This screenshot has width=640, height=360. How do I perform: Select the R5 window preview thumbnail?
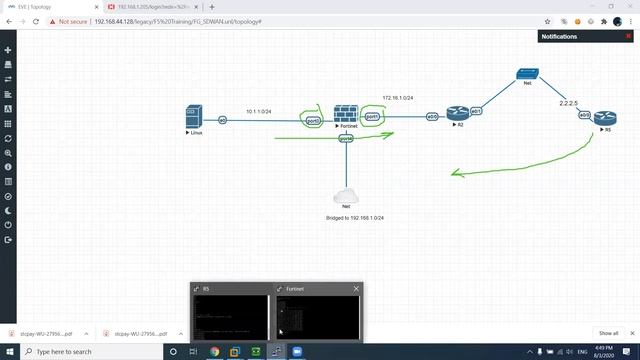(231, 317)
